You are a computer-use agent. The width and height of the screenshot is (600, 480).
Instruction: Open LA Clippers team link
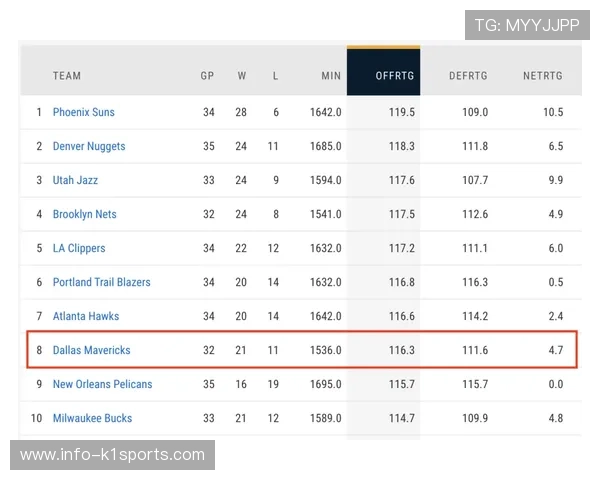coord(79,248)
